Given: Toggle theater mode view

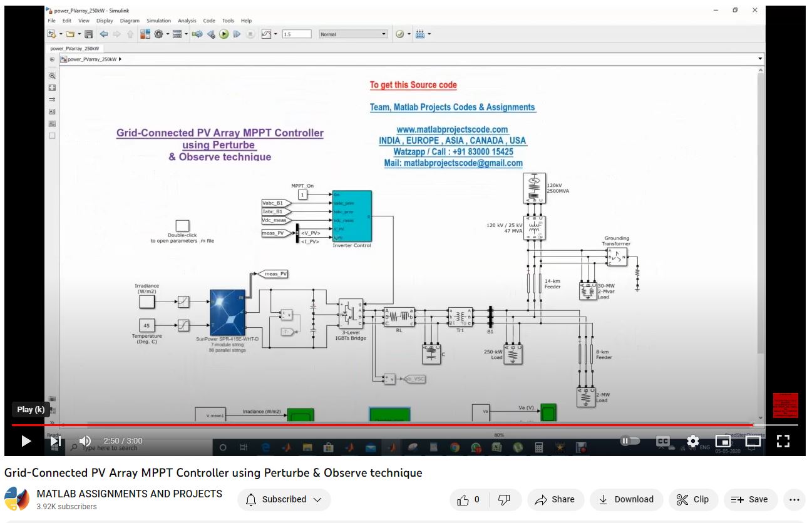Looking at the screenshot, I should [x=753, y=441].
